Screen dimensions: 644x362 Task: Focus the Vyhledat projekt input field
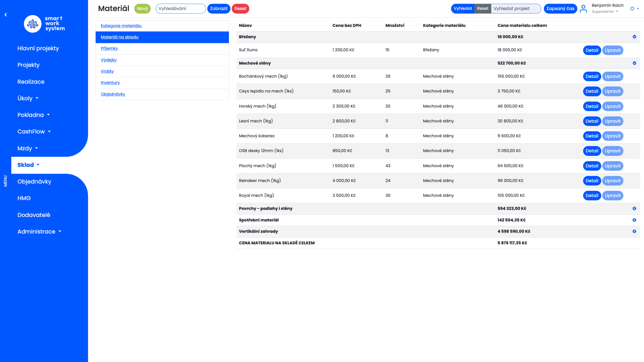516,9
